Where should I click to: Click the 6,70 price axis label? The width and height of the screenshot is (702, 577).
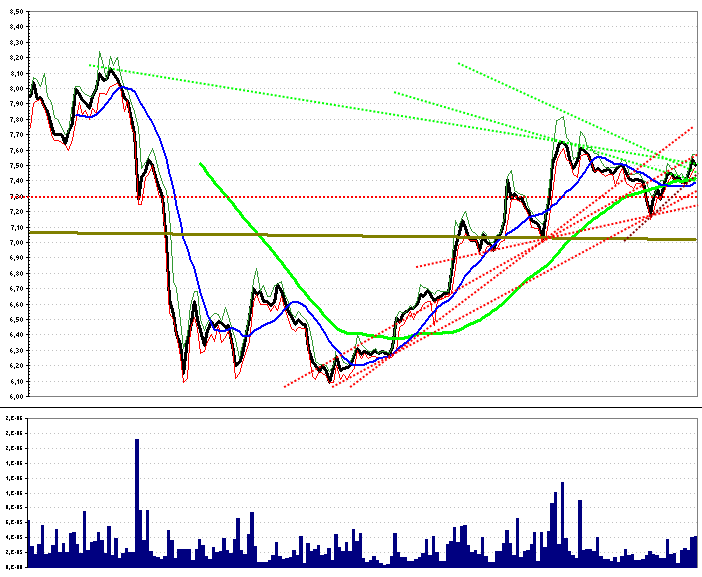[16, 289]
